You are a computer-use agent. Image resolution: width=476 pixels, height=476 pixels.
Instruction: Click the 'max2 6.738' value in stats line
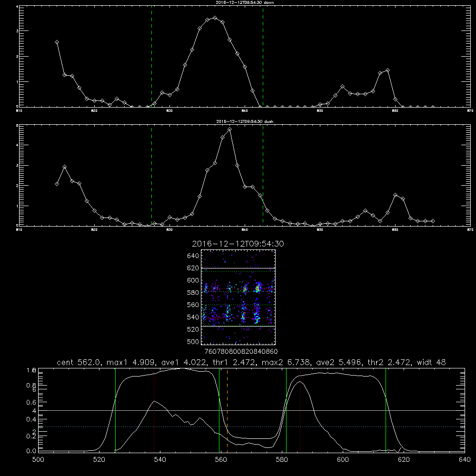point(286,362)
